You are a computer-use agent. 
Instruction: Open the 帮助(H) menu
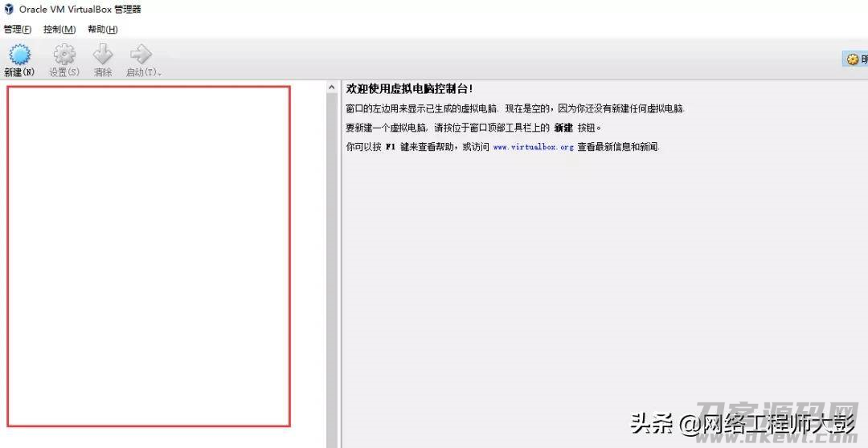[103, 30]
